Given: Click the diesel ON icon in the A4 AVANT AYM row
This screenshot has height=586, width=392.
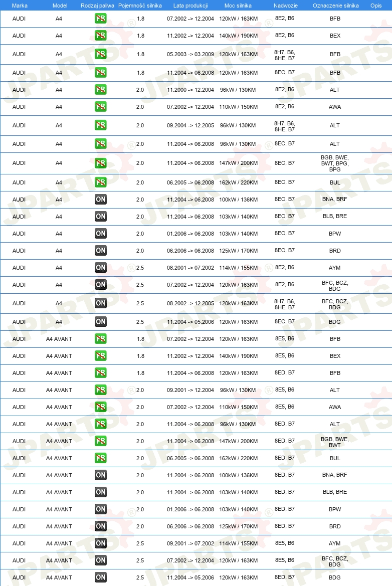Looking at the screenshot, I should [x=101, y=543].
